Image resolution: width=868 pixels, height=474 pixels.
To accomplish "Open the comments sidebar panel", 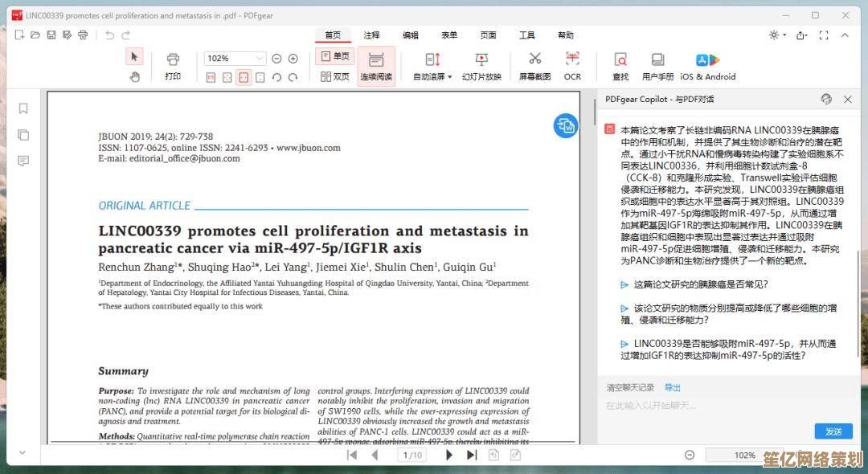I will 23,161.
